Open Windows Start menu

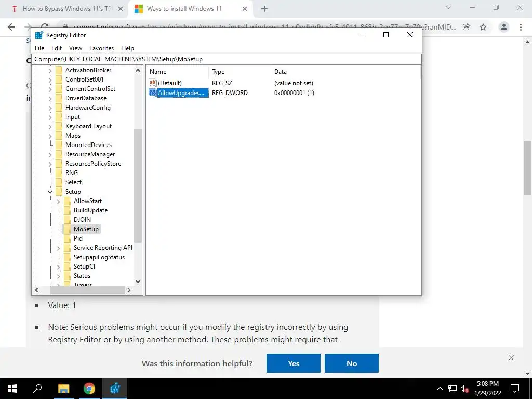coord(12,389)
